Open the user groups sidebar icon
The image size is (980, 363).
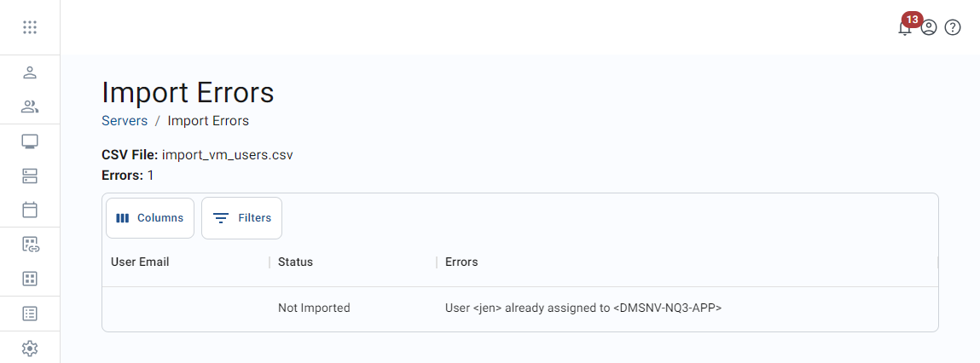tap(30, 107)
